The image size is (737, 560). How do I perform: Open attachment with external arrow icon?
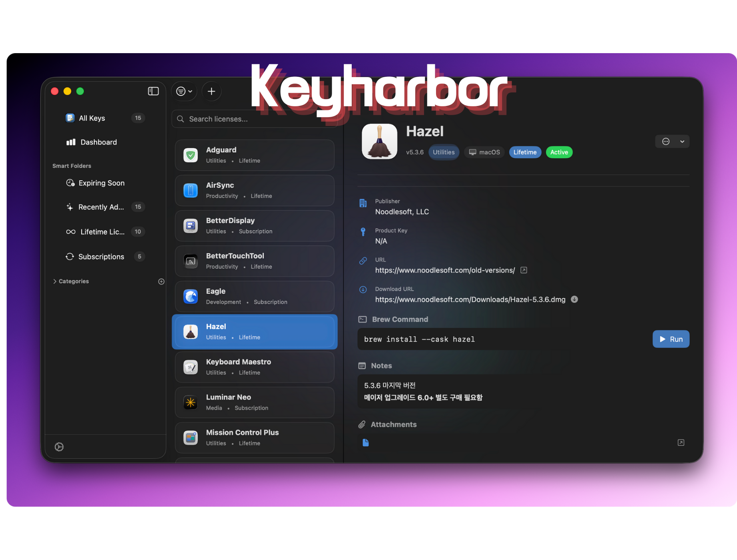tap(681, 442)
